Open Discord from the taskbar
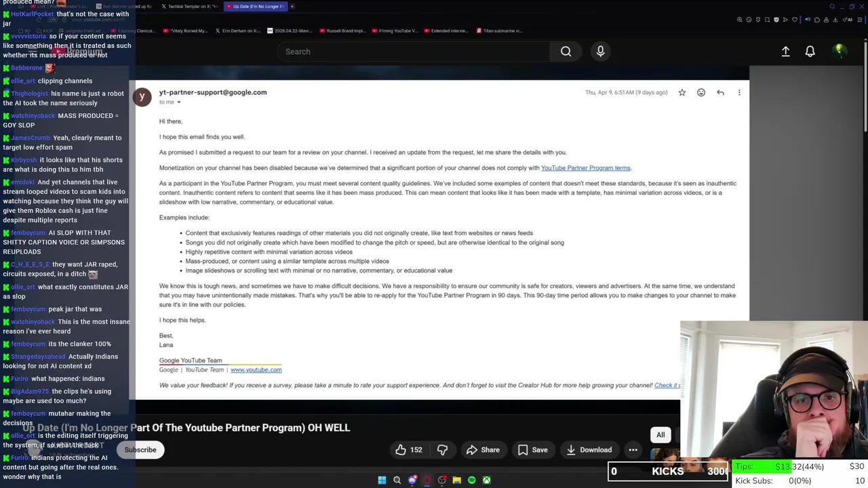The image size is (868, 488). [x=412, y=480]
